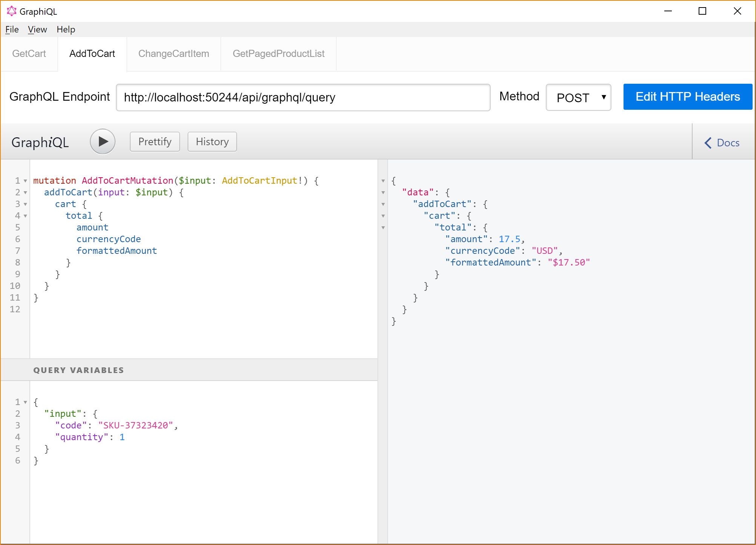Open the Help menu
Screen dimensions: 756x545
click(66, 29)
